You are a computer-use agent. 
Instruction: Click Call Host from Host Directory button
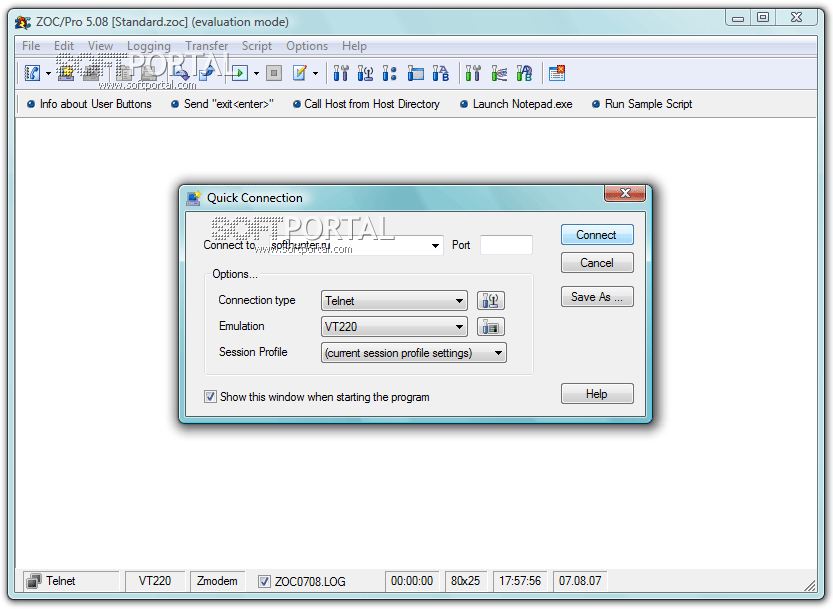pyautogui.click(x=367, y=104)
